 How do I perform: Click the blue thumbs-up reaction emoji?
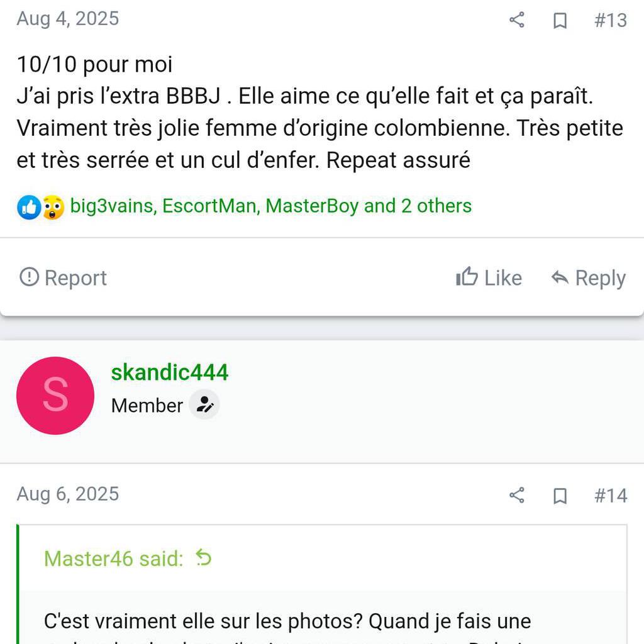click(28, 207)
